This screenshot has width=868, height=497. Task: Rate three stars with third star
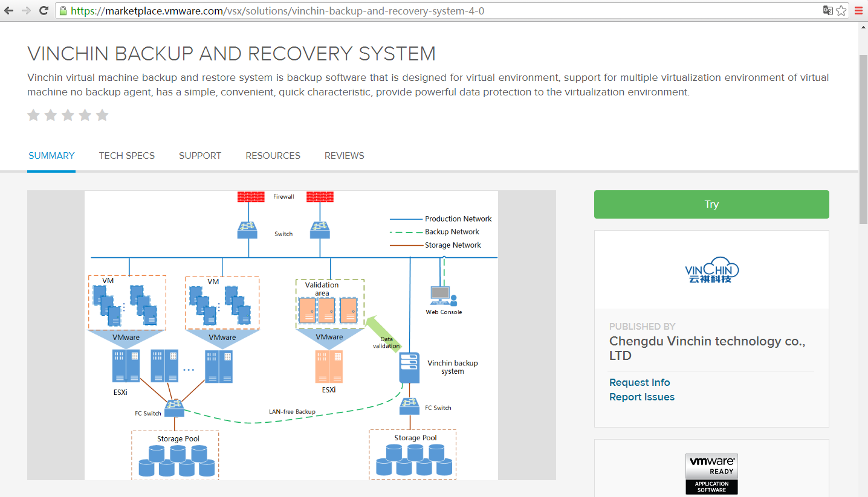(x=68, y=115)
